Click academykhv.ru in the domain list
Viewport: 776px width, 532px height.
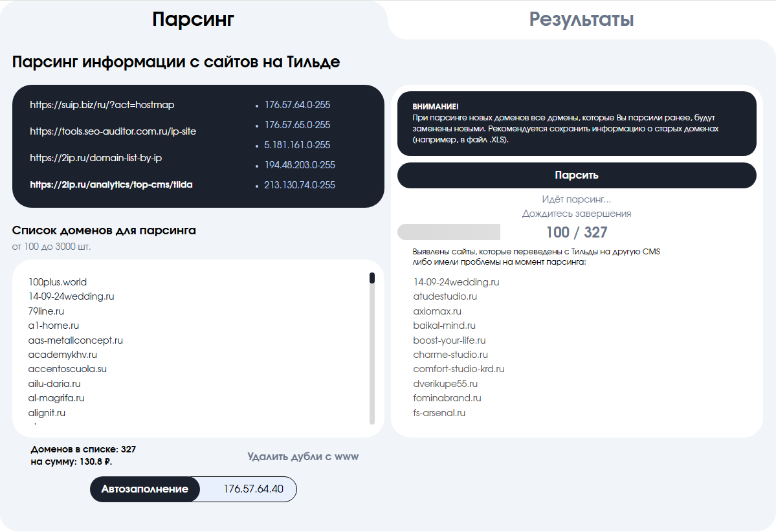(x=62, y=355)
